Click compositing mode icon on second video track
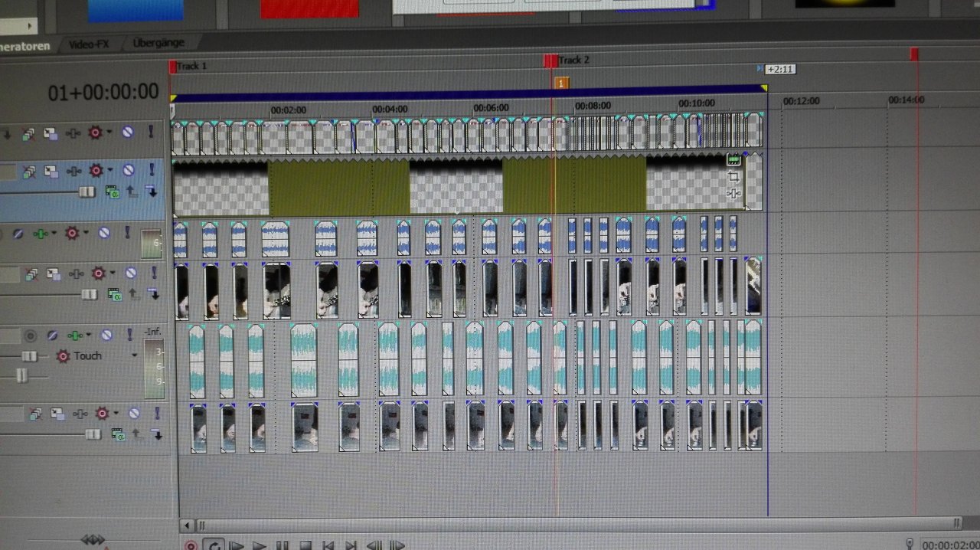The width and height of the screenshot is (980, 550). pos(113,191)
